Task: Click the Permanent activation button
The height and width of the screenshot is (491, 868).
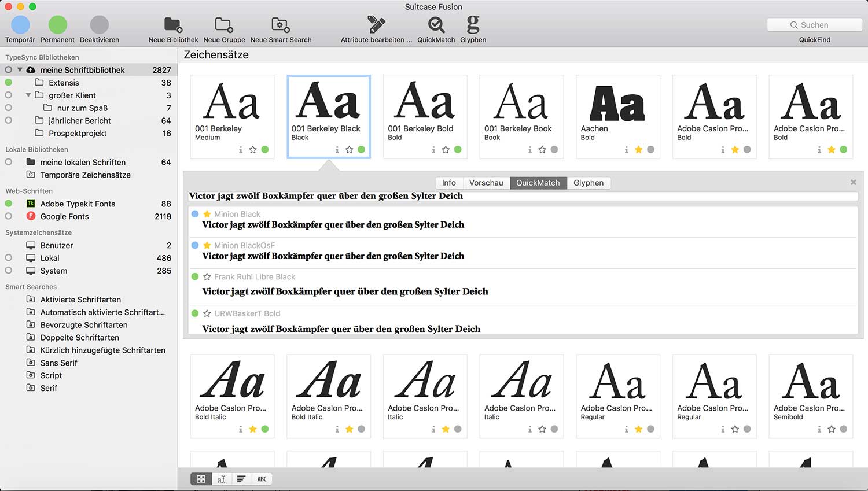Action: click(57, 25)
